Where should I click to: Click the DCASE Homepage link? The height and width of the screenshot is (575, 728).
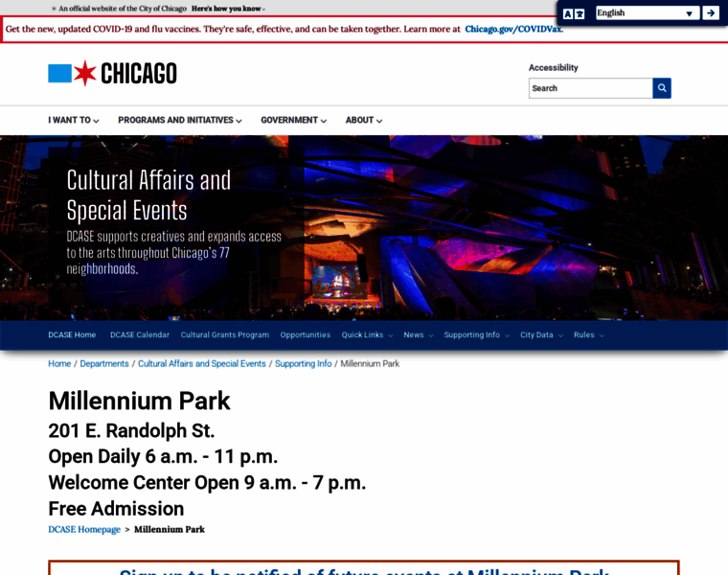pos(84,530)
